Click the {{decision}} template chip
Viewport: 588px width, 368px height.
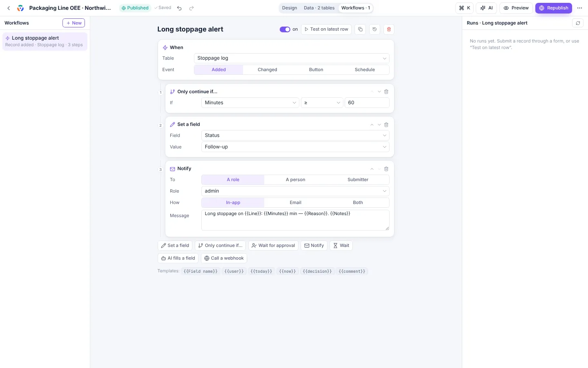tap(317, 271)
